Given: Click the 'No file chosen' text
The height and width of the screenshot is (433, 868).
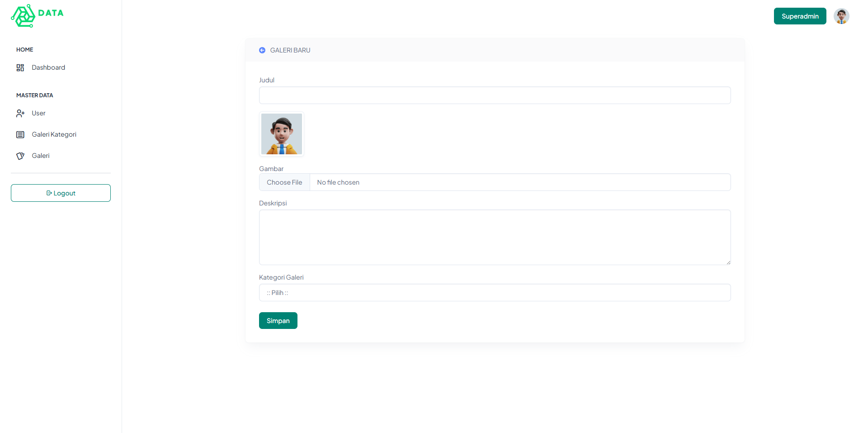Looking at the screenshot, I should [338, 182].
